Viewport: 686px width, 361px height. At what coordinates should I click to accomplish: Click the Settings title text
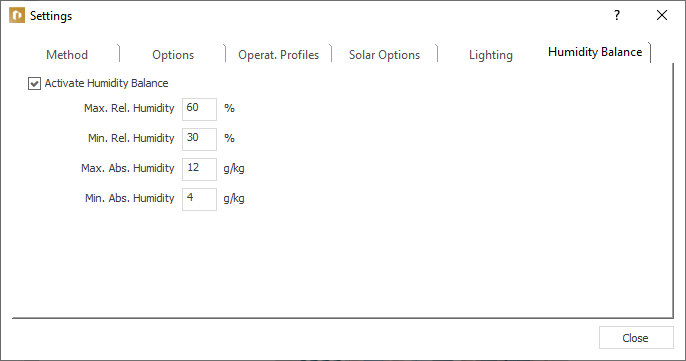51,16
